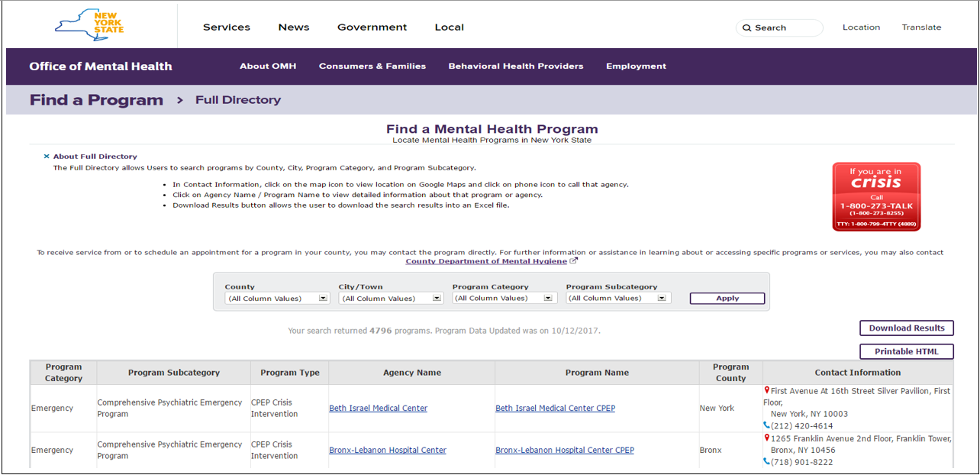Open Beth Israel Medical Center CPEP program
Screen dimensions: 980x475
click(555, 409)
